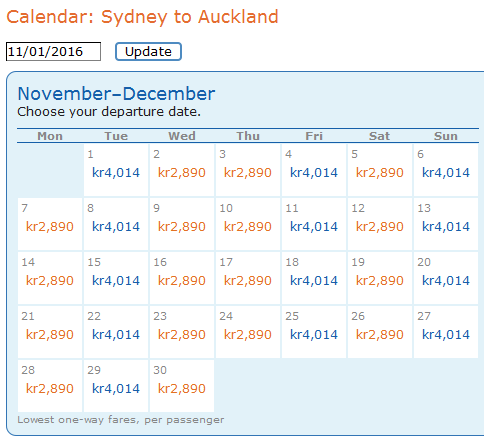Choose Monday 7 fare kr2,890
Image resolution: width=484 pixels, height=439 pixels.
point(50,227)
